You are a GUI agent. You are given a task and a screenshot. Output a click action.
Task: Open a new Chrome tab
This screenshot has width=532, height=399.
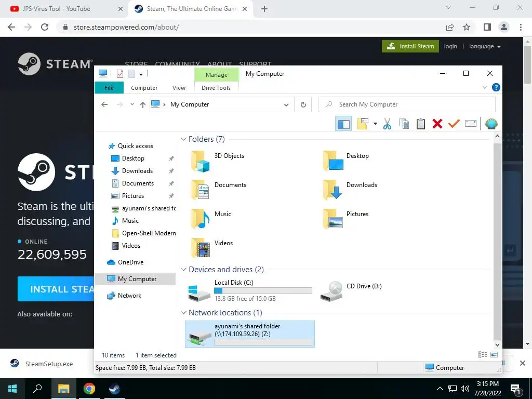click(x=264, y=9)
